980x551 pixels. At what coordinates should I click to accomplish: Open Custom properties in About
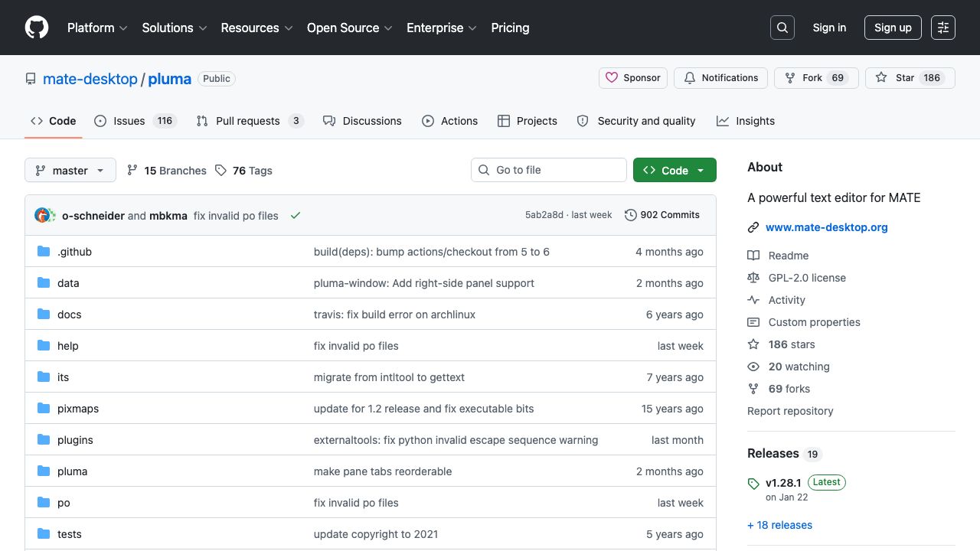tap(804, 322)
